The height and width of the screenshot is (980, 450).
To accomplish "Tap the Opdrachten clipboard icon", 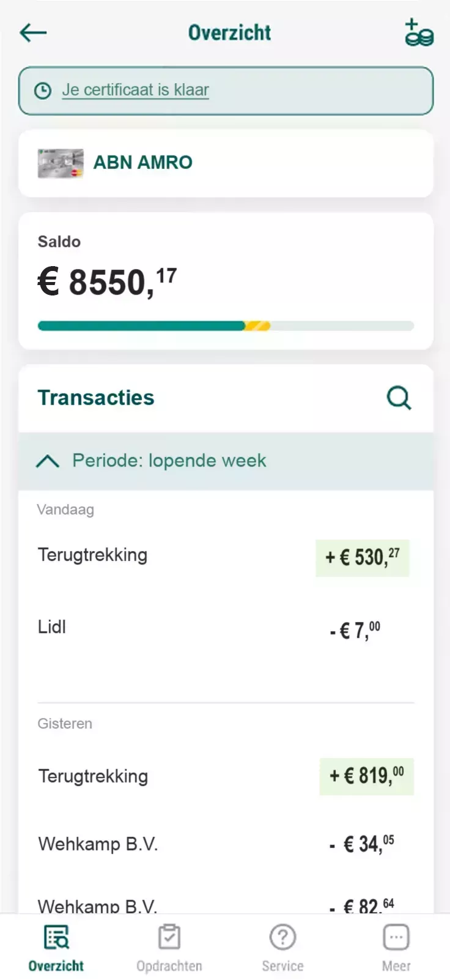I will pyautogui.click(x=169, y=937).
